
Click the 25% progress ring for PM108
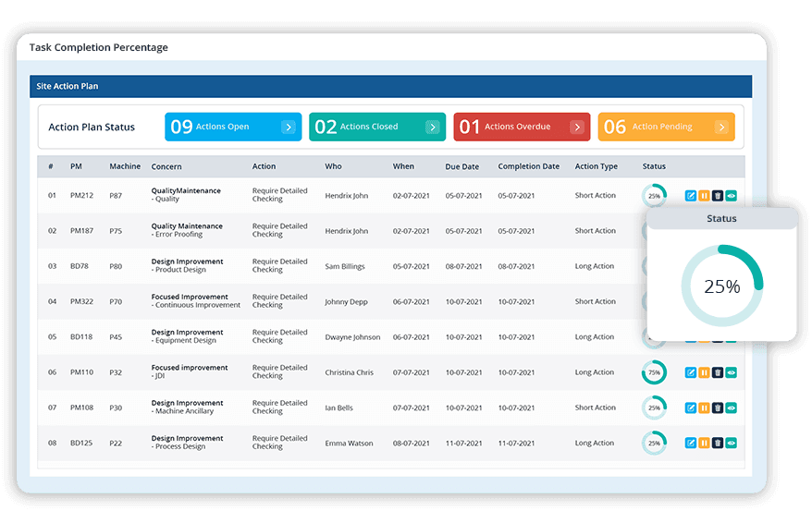(654, 407)
